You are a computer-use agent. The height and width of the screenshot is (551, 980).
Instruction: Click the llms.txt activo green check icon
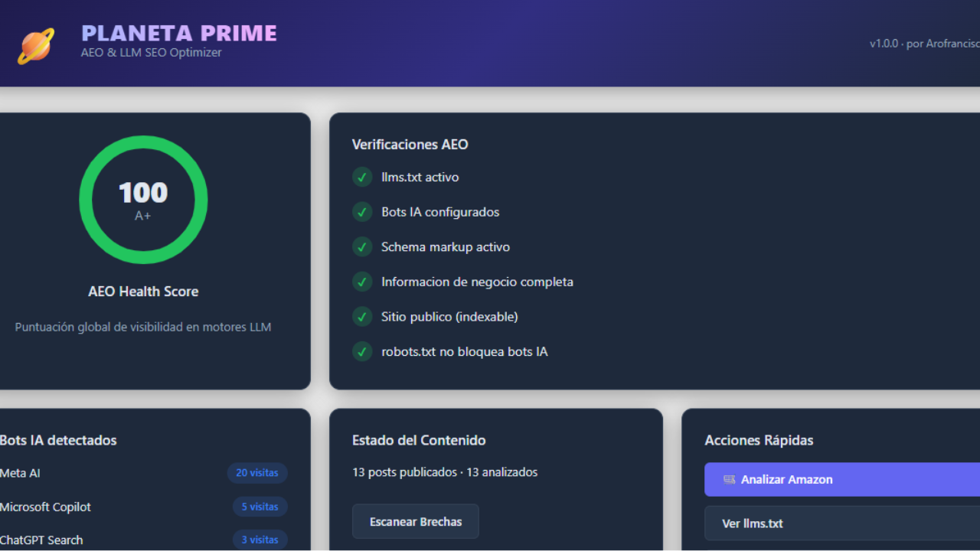[362, 178]
